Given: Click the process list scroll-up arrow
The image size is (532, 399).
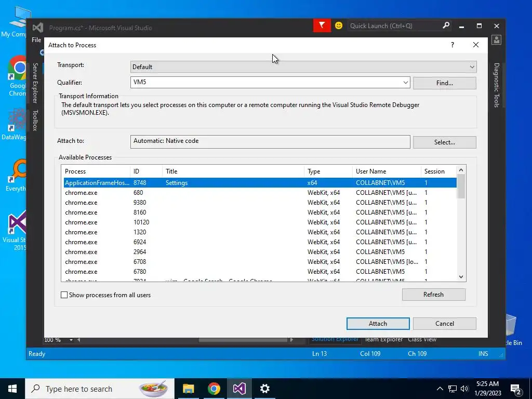Looking at the screenshot, I should point(461,170).
